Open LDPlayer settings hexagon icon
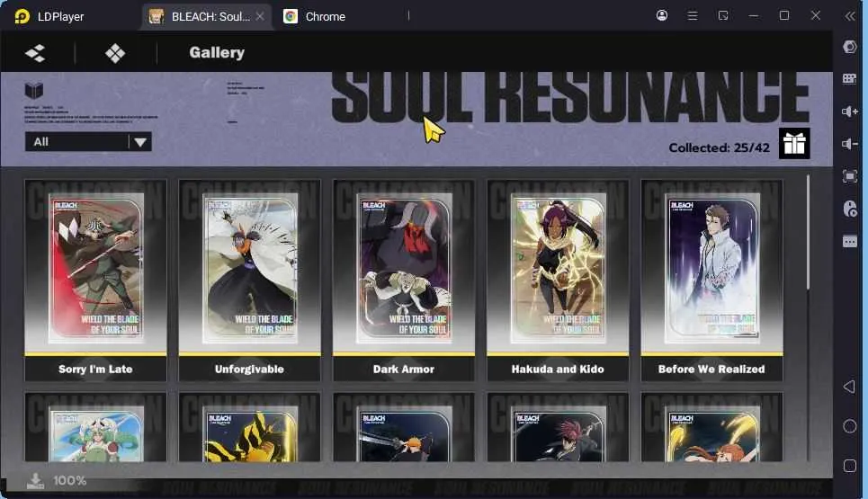This screenshot has height=499, width=868. [x=850, y=47]
